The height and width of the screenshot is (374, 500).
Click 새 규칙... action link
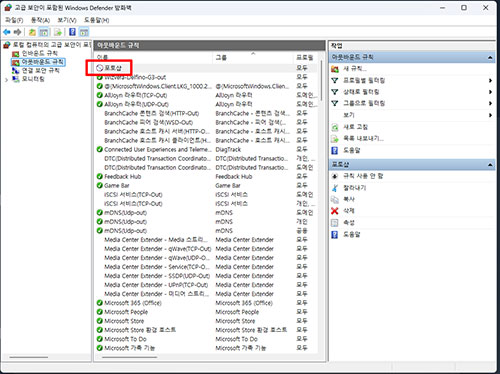coord(355,69)
